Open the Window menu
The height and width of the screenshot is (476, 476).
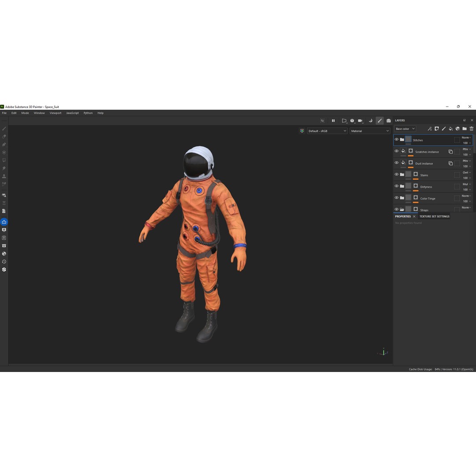click(39, 113)
